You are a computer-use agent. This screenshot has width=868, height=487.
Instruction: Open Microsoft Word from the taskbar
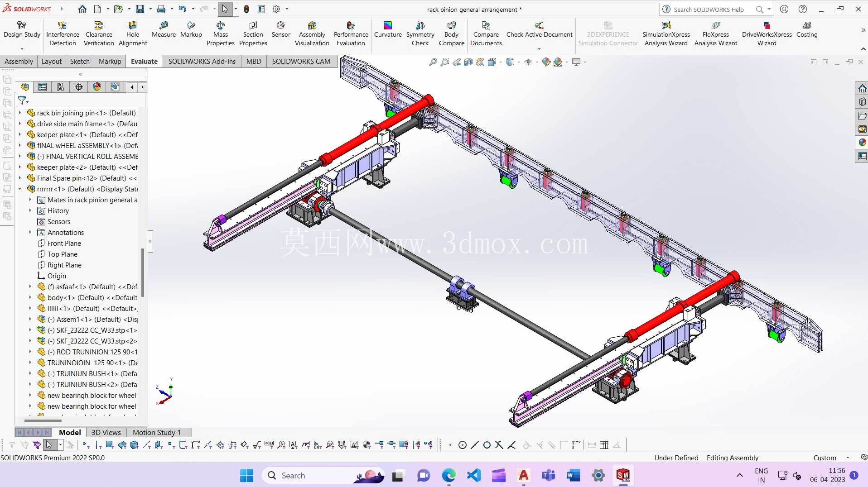[573, 475]
